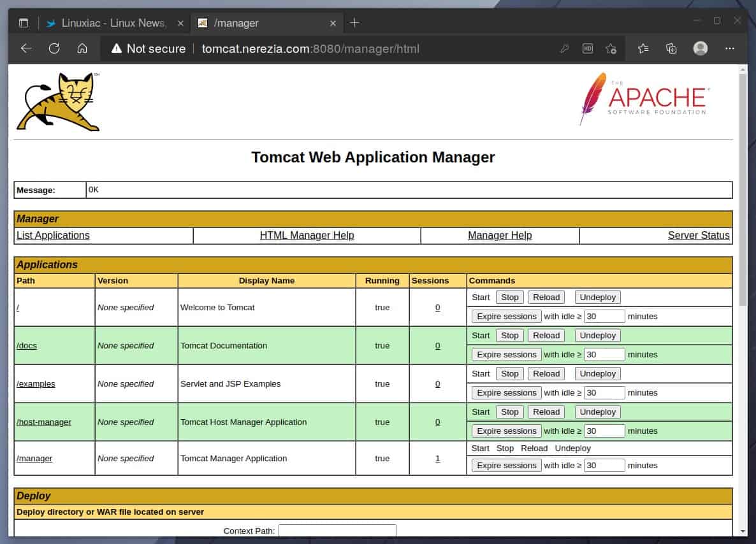Reload the Tomcat Host Manager Application
The image size is (756, 544).
click(546, 412)
